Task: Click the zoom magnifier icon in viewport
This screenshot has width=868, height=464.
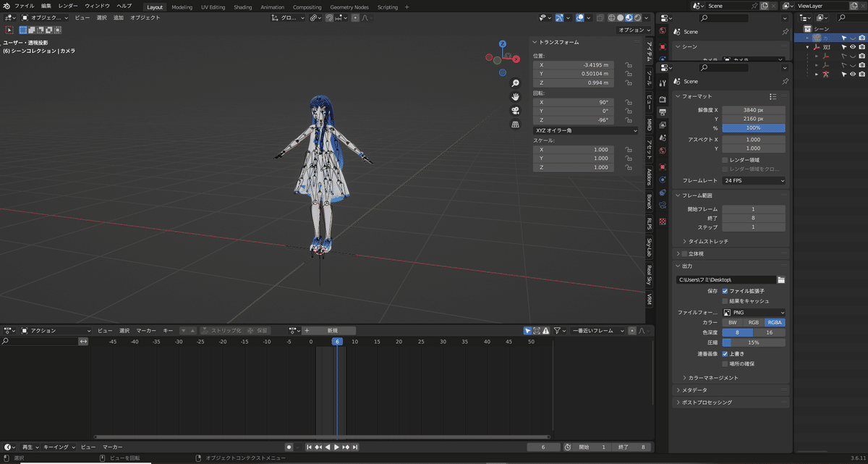Action: click(515, 83)
